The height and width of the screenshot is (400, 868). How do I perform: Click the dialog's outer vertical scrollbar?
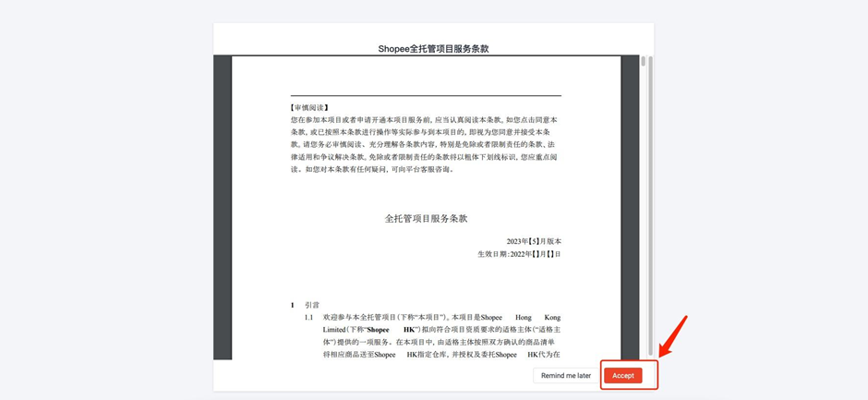[649, 203]
